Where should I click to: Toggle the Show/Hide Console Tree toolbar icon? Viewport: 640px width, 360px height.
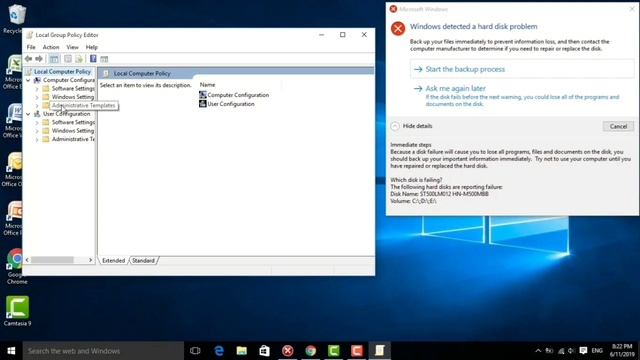[54, 59]
